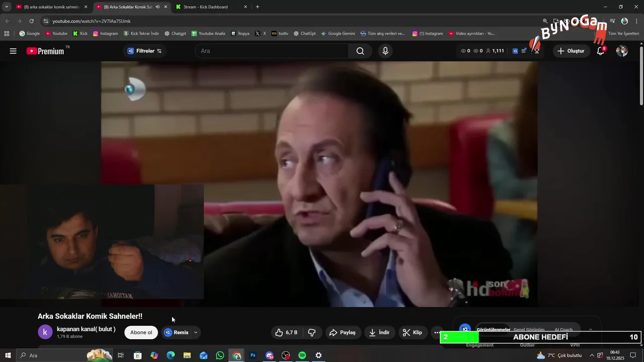Subscribe with the Abone ol button
644x362 pixels.
pyautogui.click(x=141, y=332)
